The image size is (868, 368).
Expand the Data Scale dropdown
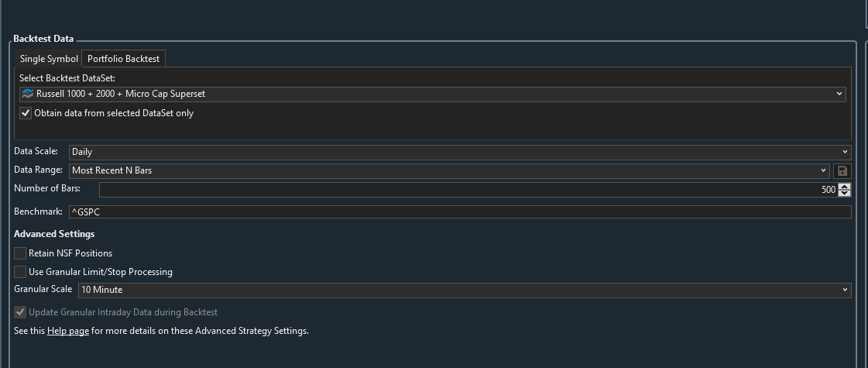coord(845,153)
